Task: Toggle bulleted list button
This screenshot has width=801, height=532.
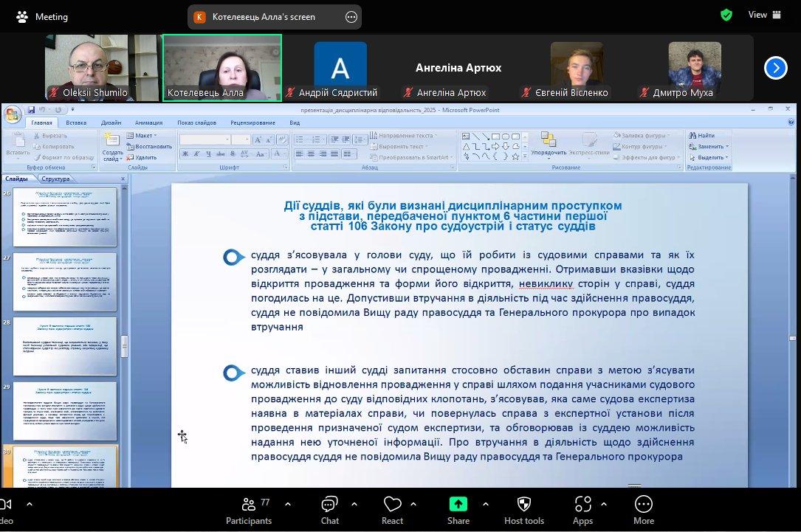Action: click(x=301, y=139)
